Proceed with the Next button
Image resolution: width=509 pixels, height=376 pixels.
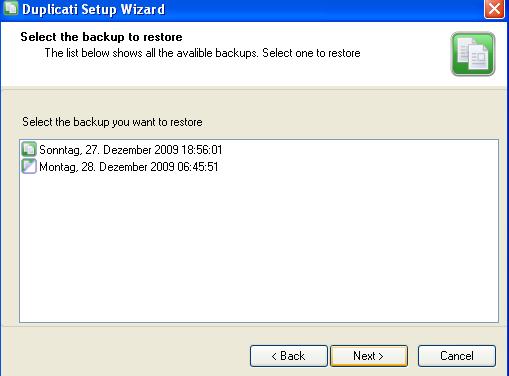click(x=369, y=356)
